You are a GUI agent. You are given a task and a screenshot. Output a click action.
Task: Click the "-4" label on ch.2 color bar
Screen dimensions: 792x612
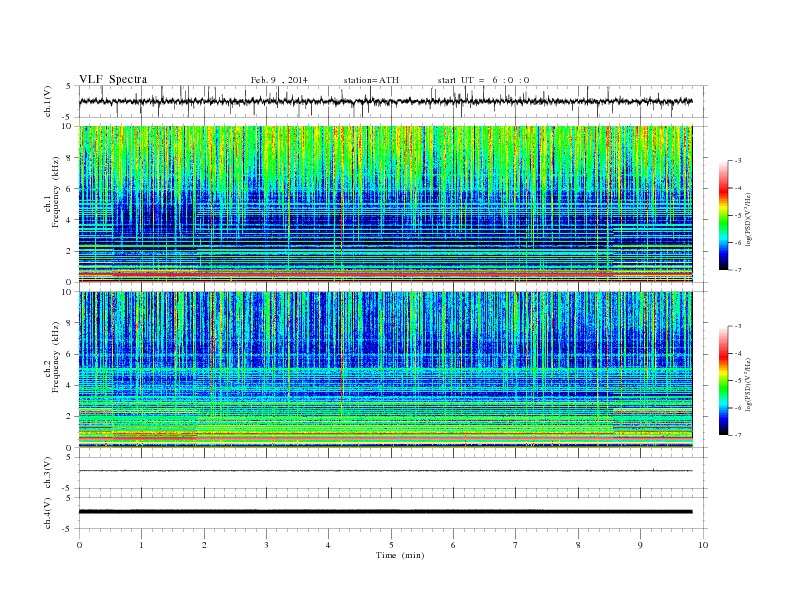pyautogui.click(x=737, y=353)
